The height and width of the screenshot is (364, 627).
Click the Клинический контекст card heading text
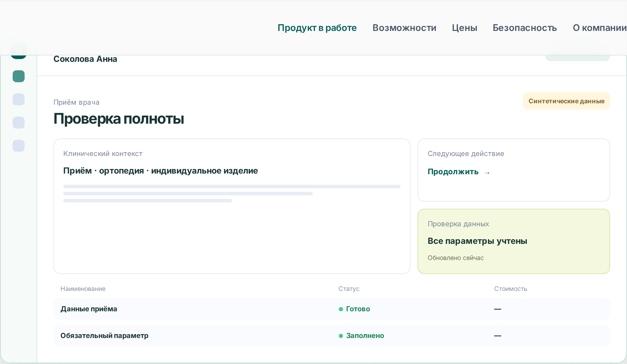pyautogui.click(x=103, y=154)
